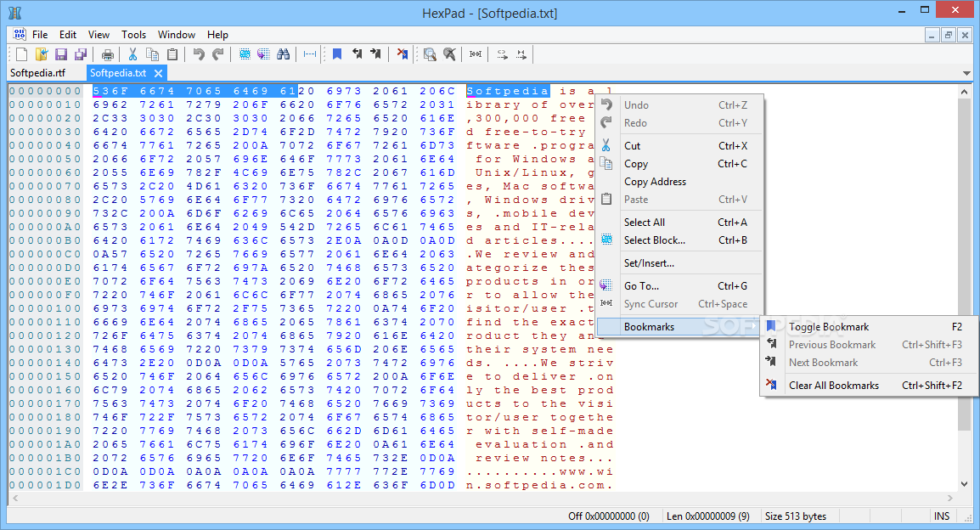Click the Open file toolbar icon
980x530 pixels.
pyautogui.click(x=42, y=54)
